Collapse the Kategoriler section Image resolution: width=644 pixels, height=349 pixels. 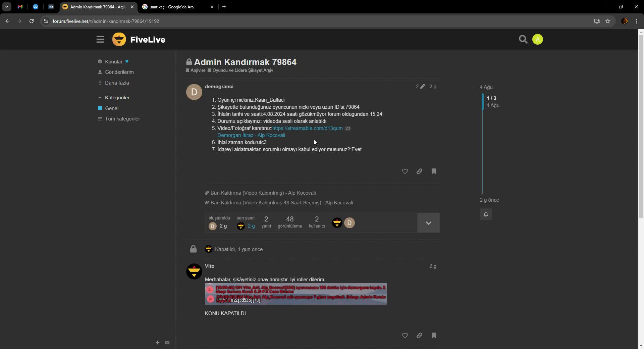(100, 97)
